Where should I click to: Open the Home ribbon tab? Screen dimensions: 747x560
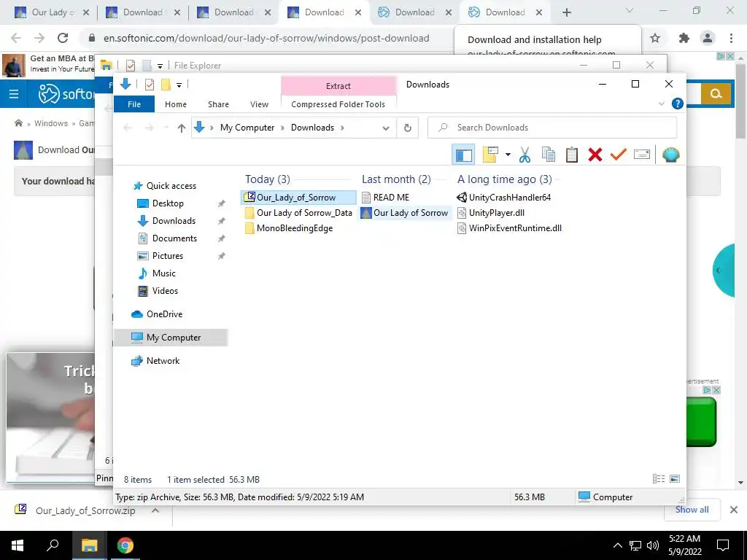pos(176,104)
